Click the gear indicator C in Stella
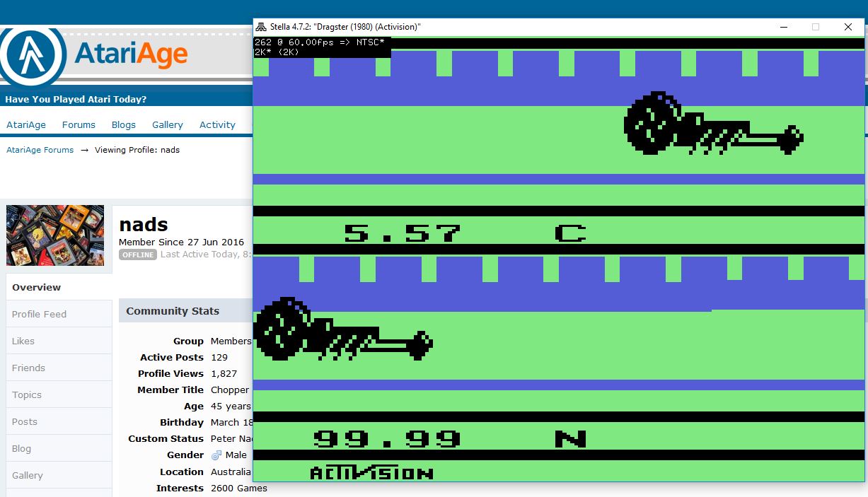 tap(571, 233)
